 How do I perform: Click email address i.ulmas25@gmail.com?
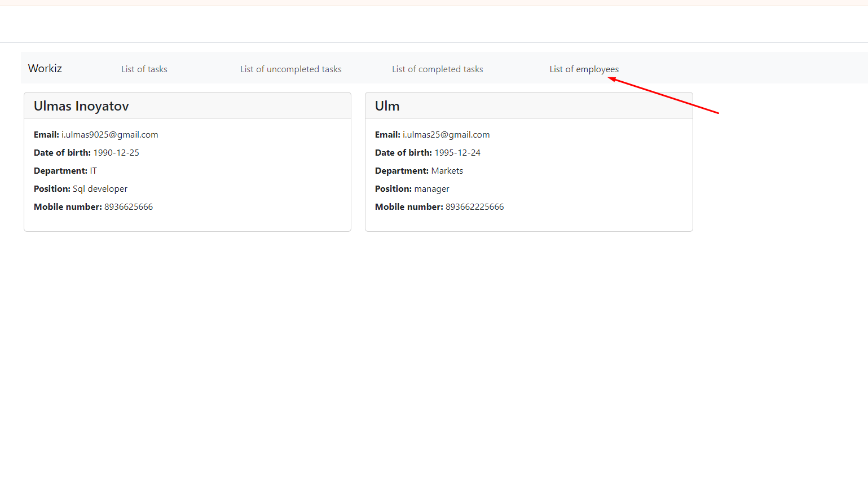(446, 135)
